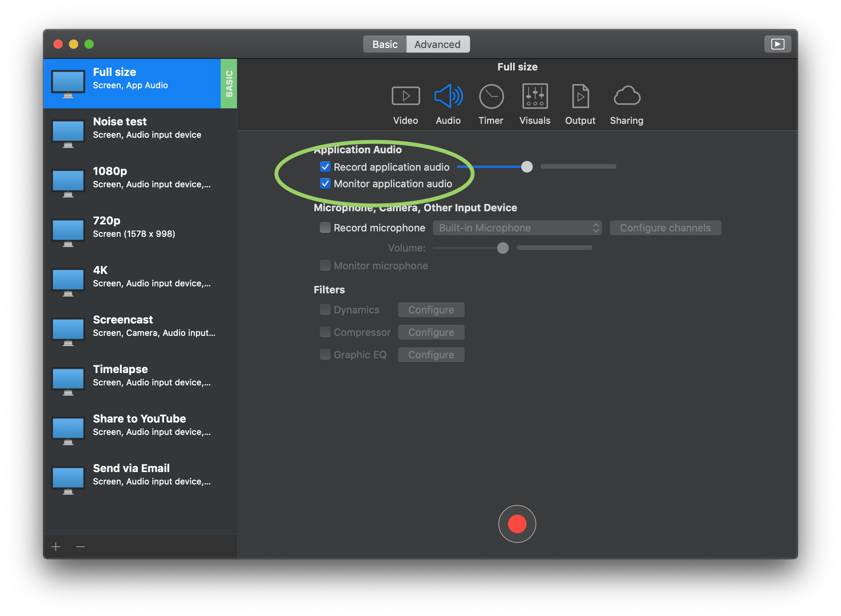Switch to the Advanced tab
This screenshot has height=616, width=841.
(x=438, y=44)
